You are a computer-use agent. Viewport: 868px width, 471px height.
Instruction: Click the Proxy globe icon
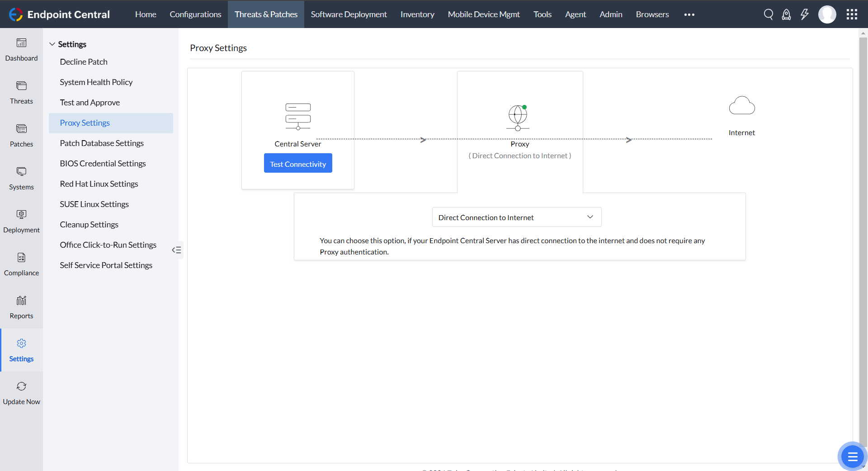(518, 118)
